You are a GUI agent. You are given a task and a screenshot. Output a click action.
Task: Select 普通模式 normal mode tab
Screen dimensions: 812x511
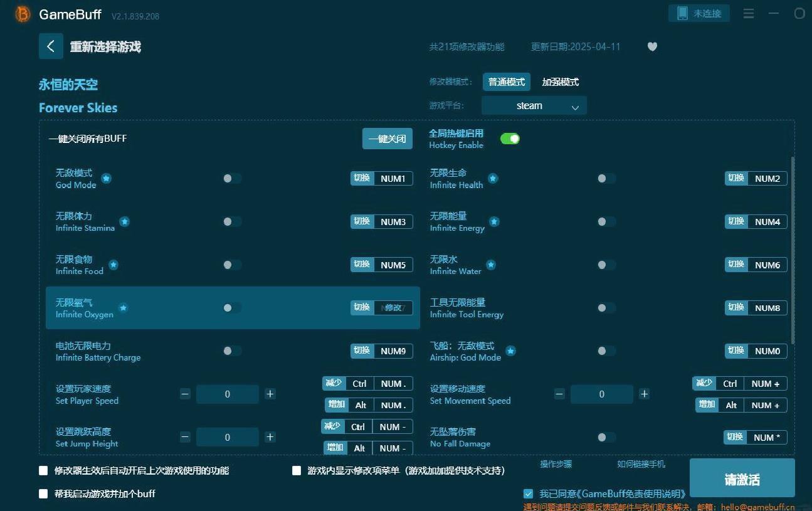point(507,82)
